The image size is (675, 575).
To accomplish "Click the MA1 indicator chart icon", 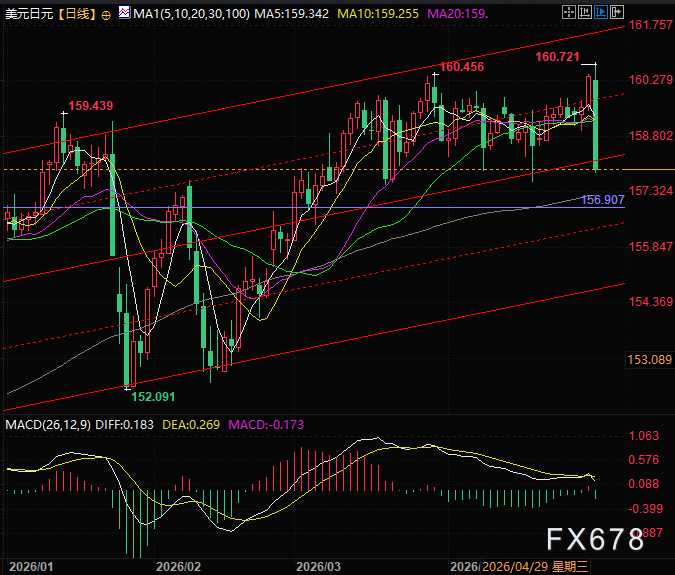I will 124,12.
